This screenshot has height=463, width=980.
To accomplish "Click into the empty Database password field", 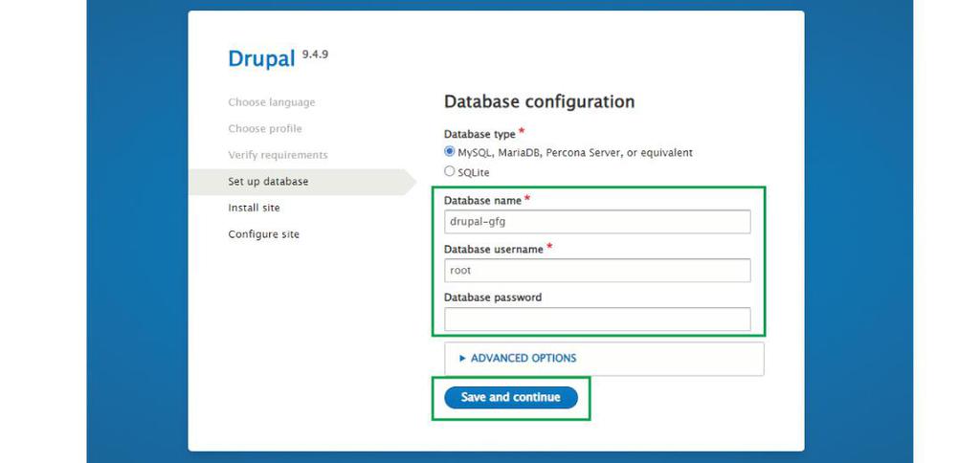I will point(597,320).
